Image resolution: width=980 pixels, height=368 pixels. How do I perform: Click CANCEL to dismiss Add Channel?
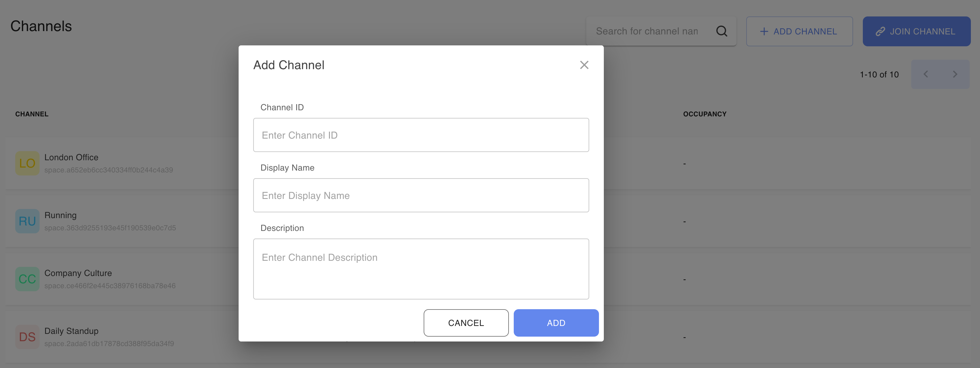pos(466,323)
